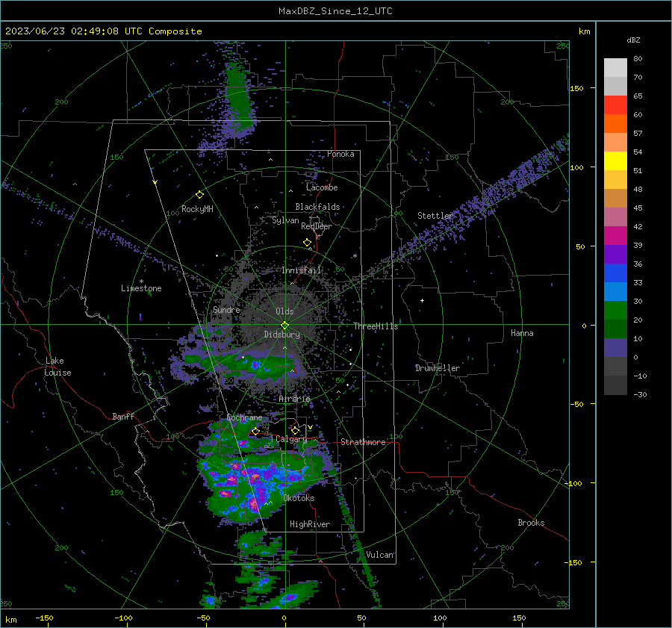The image size is (672, 628).
Task: Pick the gold 48–51 dBZ legend swatch
Action: click(x=615, y=180)
